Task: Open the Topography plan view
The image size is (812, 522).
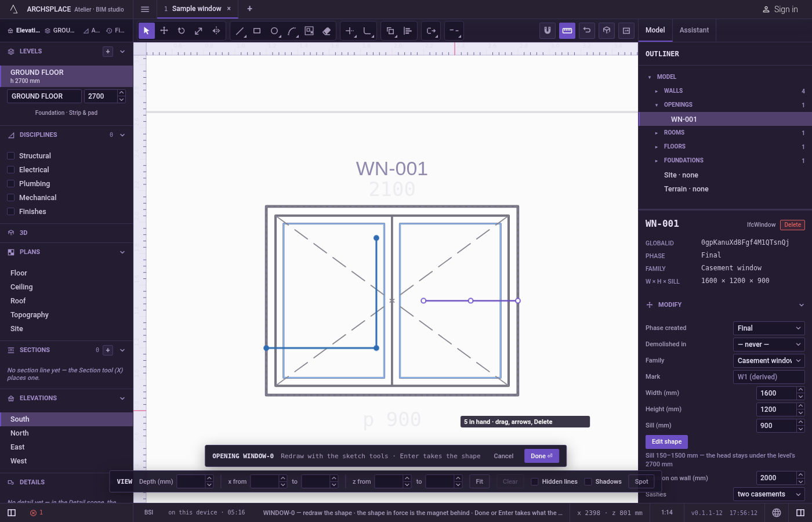Action: point(67,315)
